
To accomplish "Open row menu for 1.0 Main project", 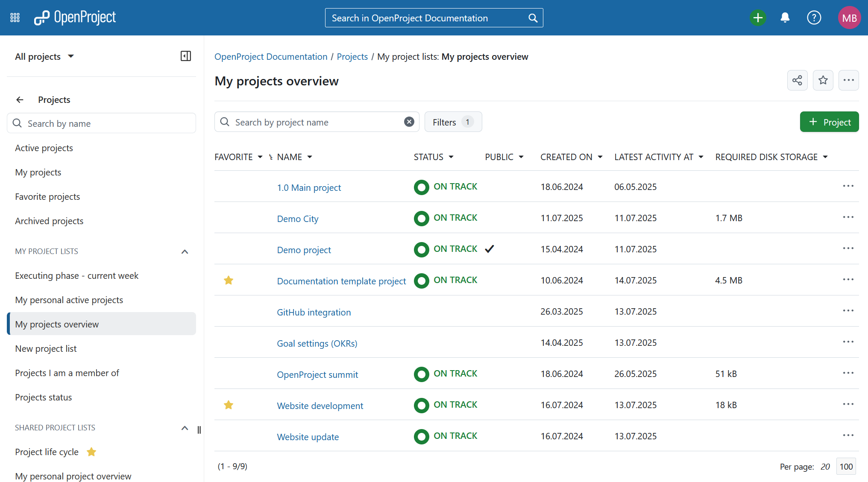I will pos(848,186).
